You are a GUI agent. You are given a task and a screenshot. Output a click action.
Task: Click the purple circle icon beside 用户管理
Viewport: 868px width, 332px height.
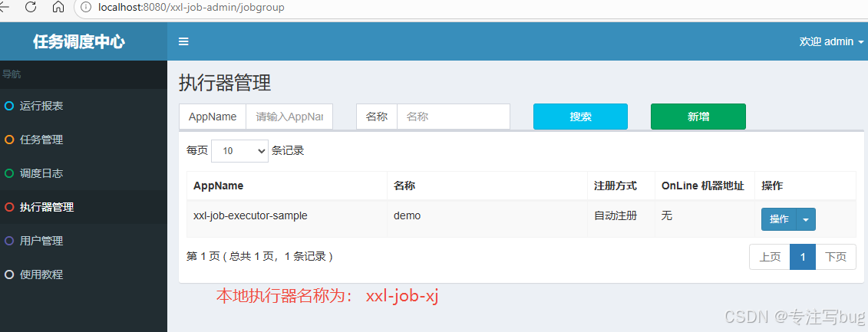pos(8,242)
